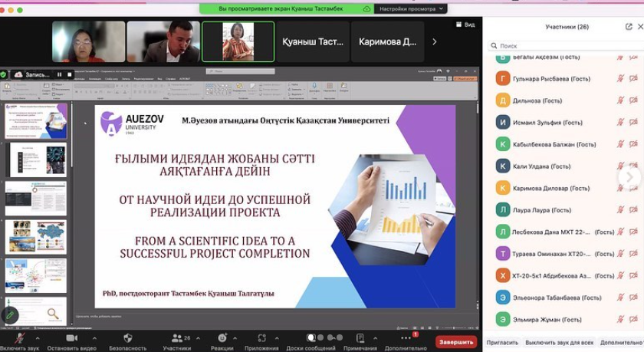Open Доски сообщений whiteboards icon
Image resolution: width=644 pixels, height=352 pixels.
click(x=311, y=338)
